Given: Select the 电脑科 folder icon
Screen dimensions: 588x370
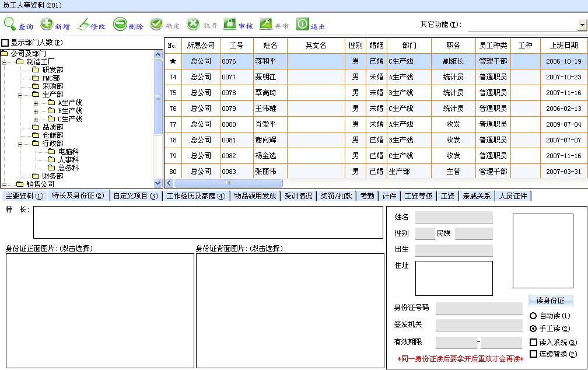Looking at the screenshot, I should pos(51,151).
